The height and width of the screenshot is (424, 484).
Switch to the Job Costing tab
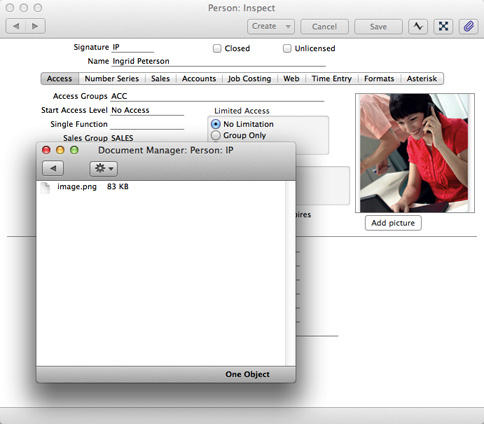click(249, 79)
